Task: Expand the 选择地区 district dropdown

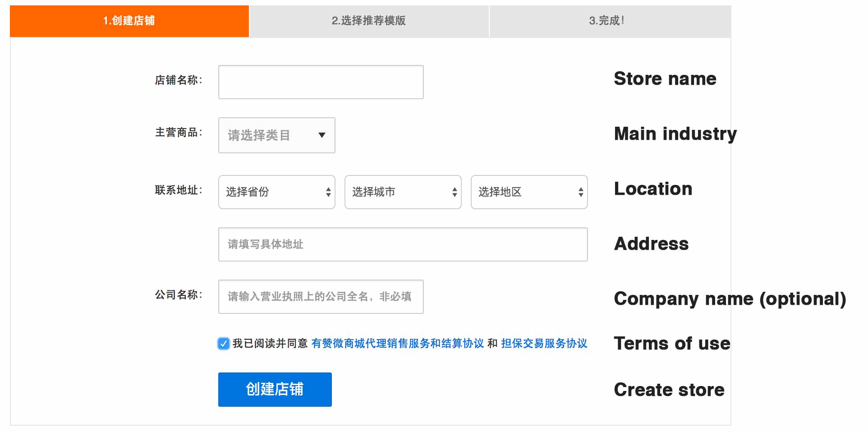Action: pyautogui.click(x=529, y=192)
